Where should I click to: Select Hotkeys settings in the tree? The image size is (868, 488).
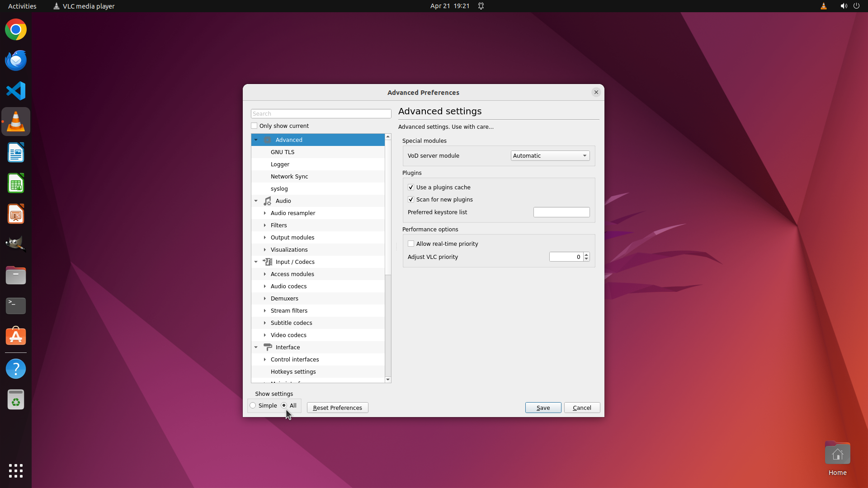pos(293,371)
